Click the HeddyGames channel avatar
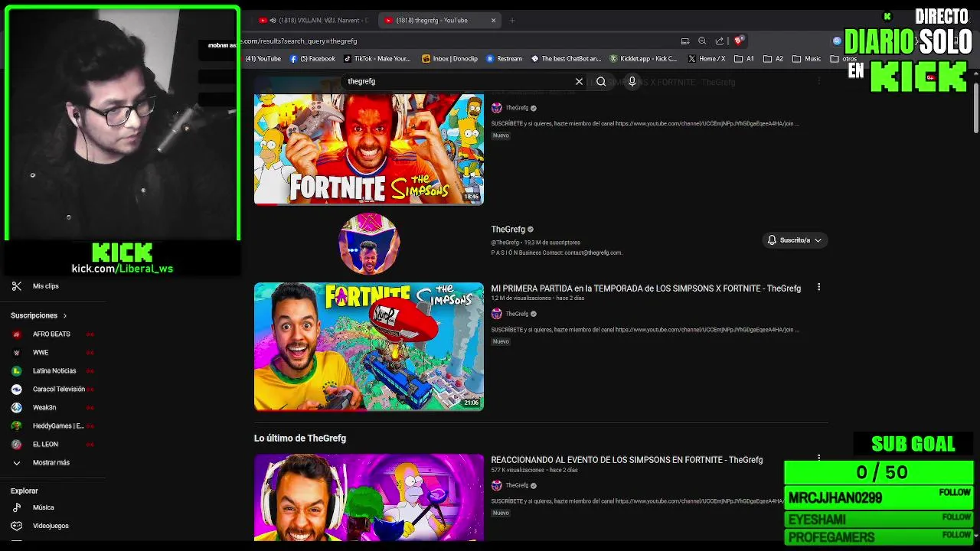This screenshot has height=551, width=980. click(17, 426)
